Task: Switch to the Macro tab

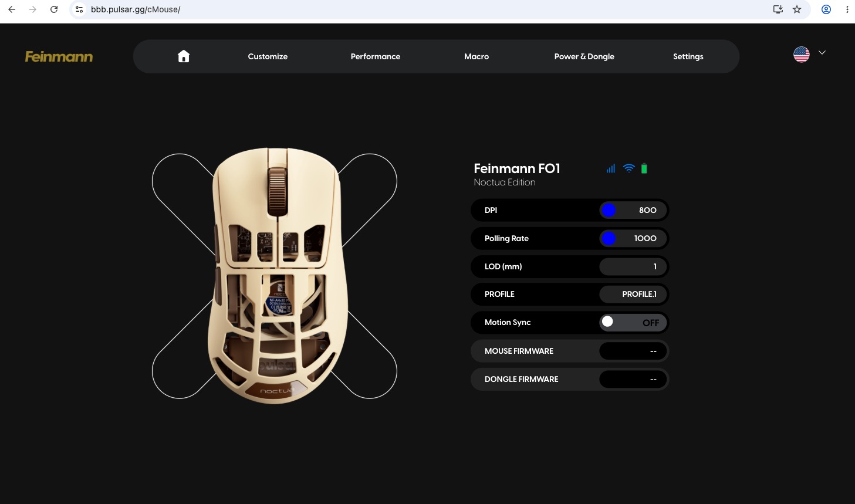Action: (476, 56)
